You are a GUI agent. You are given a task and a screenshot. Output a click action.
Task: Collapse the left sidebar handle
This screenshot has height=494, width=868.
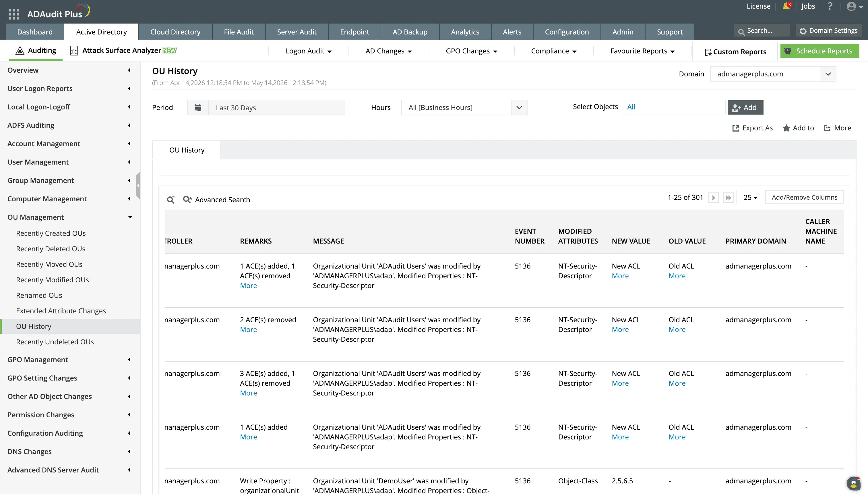click(138, 186)
